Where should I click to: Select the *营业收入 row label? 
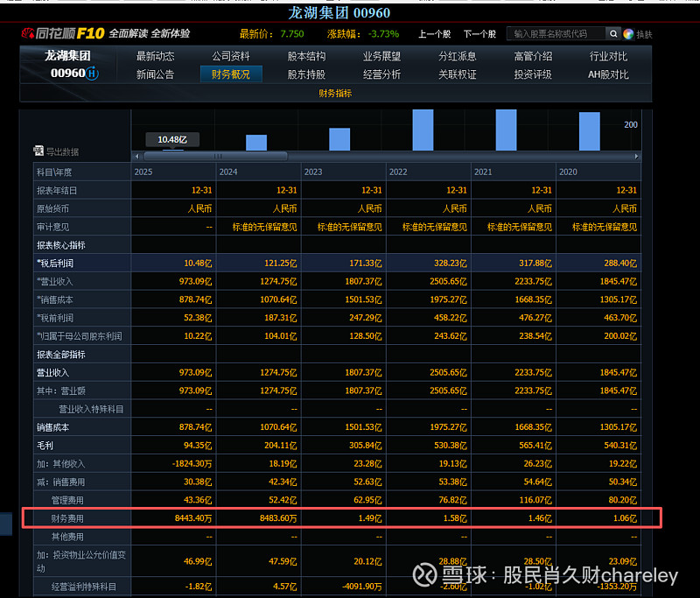coord(55,282)
